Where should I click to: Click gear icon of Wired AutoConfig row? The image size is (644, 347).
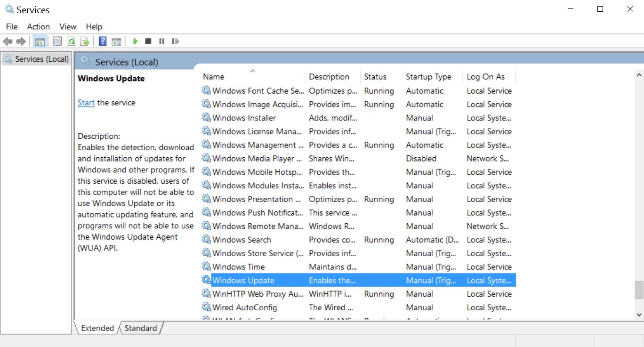[x=206, y=307]
